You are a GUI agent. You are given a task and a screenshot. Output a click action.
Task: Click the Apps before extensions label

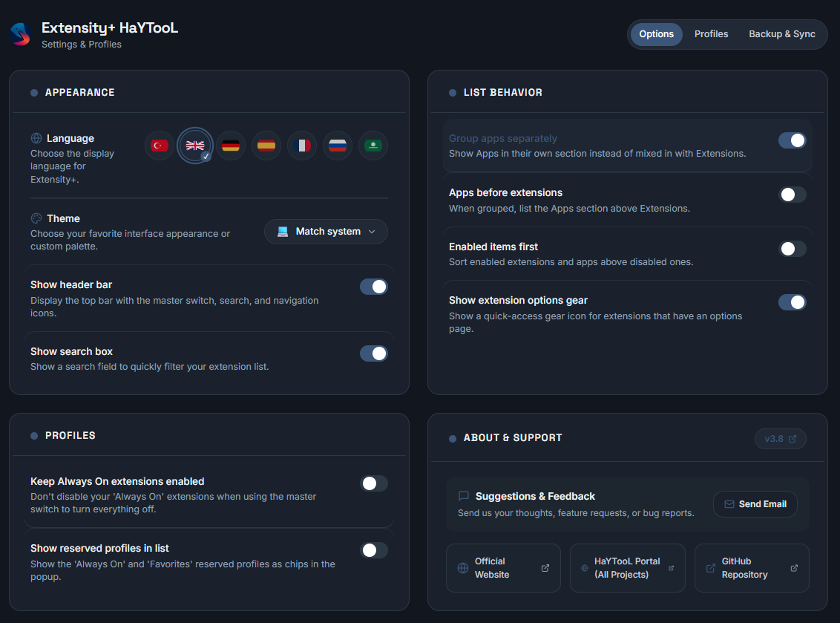tap(505, 192)
